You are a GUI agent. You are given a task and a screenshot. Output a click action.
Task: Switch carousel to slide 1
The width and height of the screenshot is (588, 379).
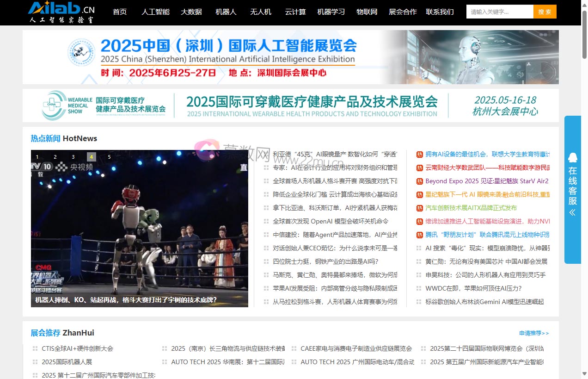pyautogui.click(x=37, y=157)
